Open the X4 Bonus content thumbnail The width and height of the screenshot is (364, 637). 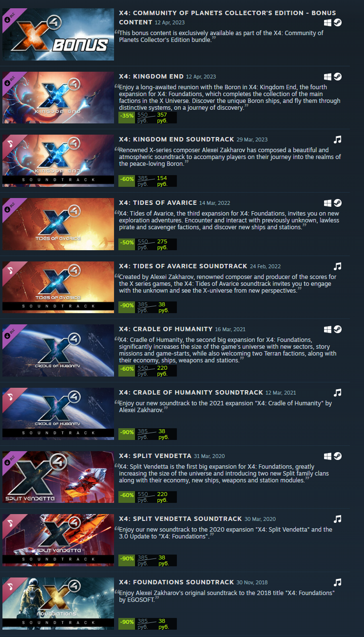coord(58,34)
